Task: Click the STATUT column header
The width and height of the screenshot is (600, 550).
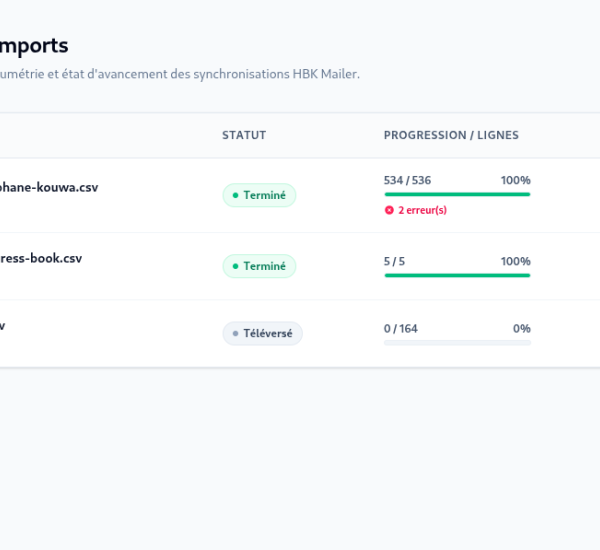Action: coord(244,135)
